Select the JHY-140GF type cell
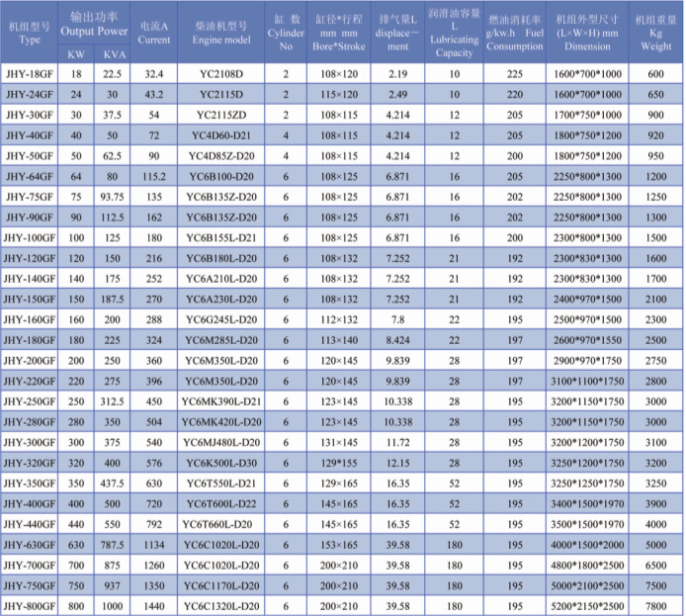Screen dimensions: 686x616 [30, 279]
